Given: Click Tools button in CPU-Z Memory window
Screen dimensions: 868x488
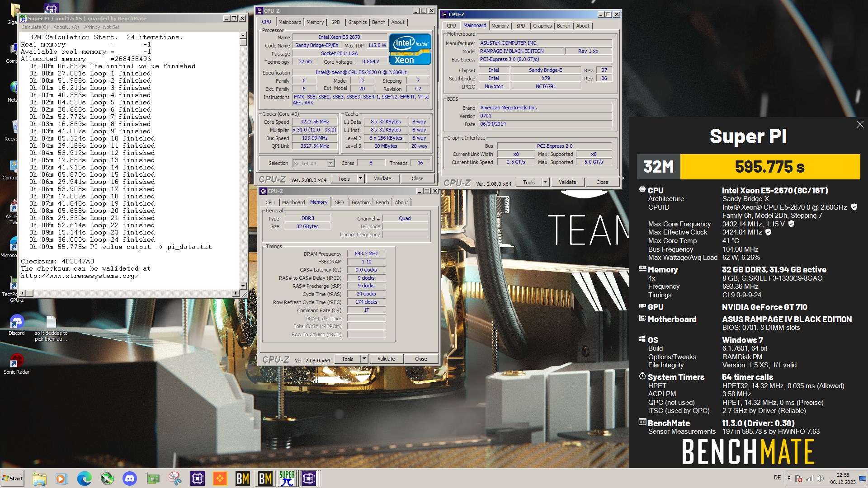Looking at the screenshot, I should click(x=348, y=359).
